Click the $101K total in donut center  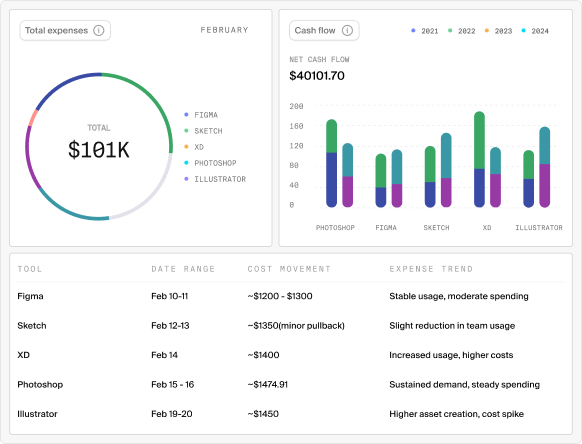coord(99,150)
